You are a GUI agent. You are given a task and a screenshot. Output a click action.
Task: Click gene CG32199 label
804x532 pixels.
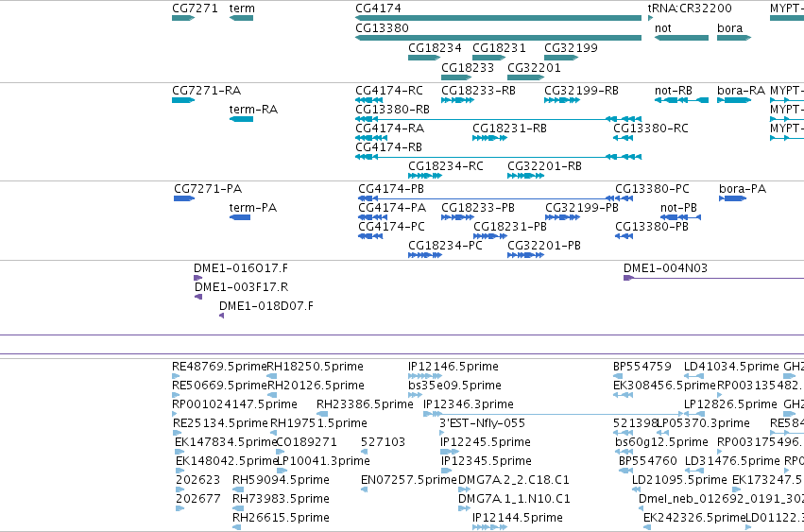pyautogui.click(x=572, y=47)
